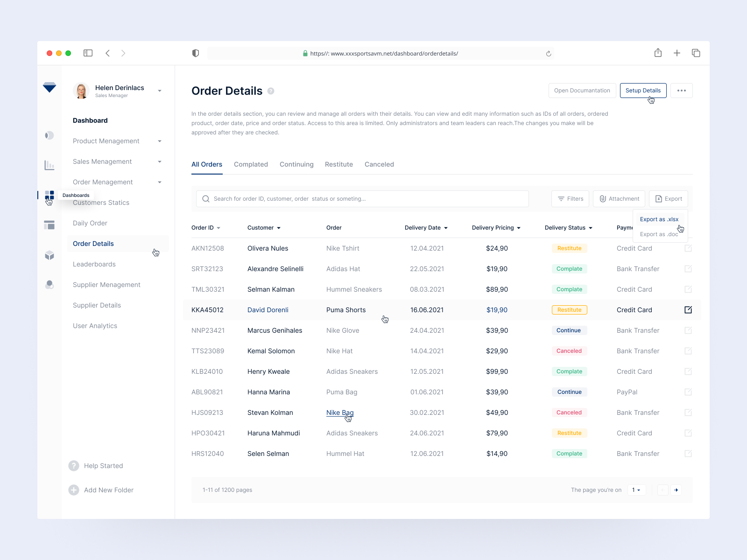The width and height of the screenshot is (747, 560).
Task: Select the layout panel icon in sidebar
Action: point(49,225)
